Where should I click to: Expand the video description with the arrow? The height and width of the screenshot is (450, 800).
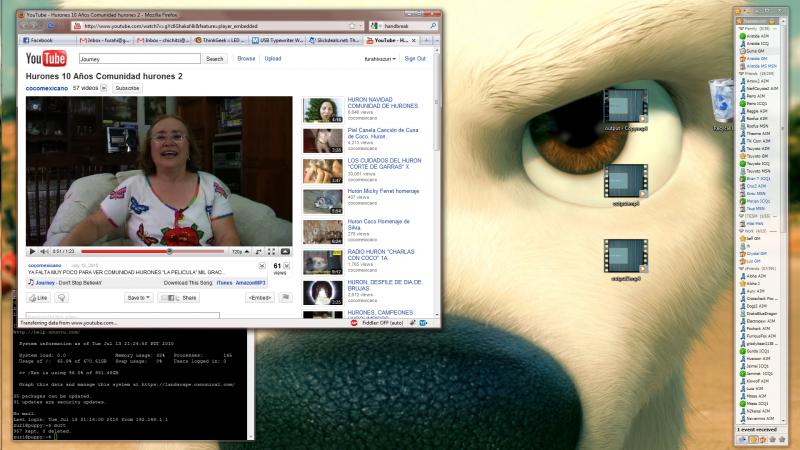pos(285,267)
